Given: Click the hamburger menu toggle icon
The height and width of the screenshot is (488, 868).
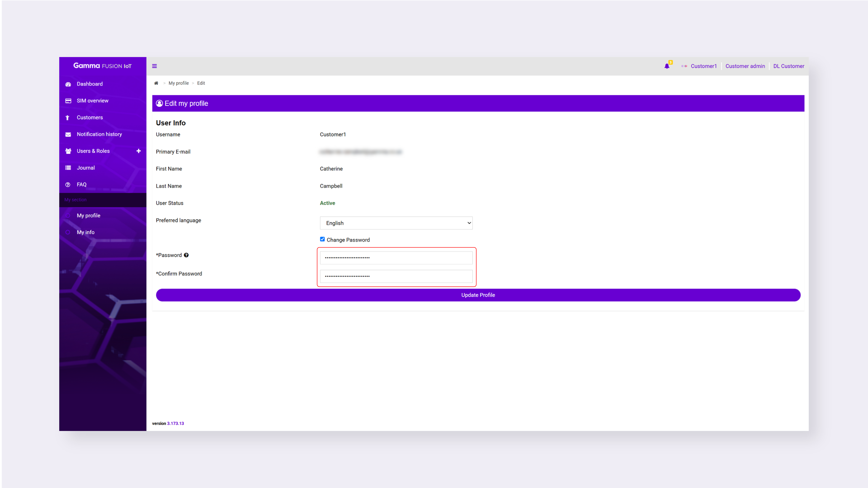Looking at the screenshot, I should tap(154, 66).
